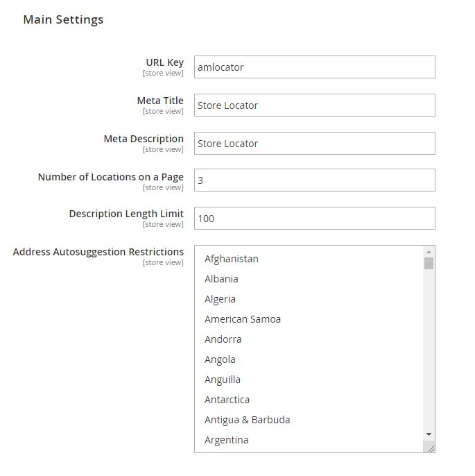Focus the Meta Description input box
The image size is (475, 476).
[x=314, y=144]
